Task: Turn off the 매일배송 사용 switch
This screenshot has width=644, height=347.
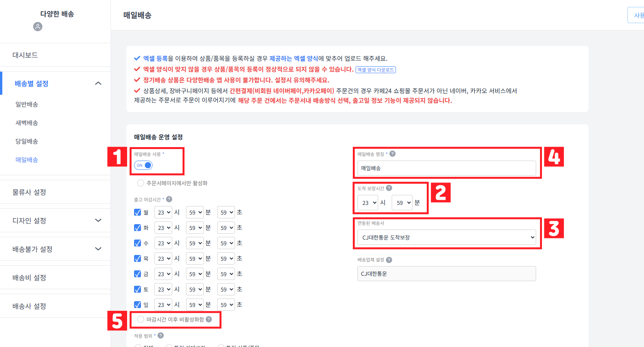Action: click(143, 165)
